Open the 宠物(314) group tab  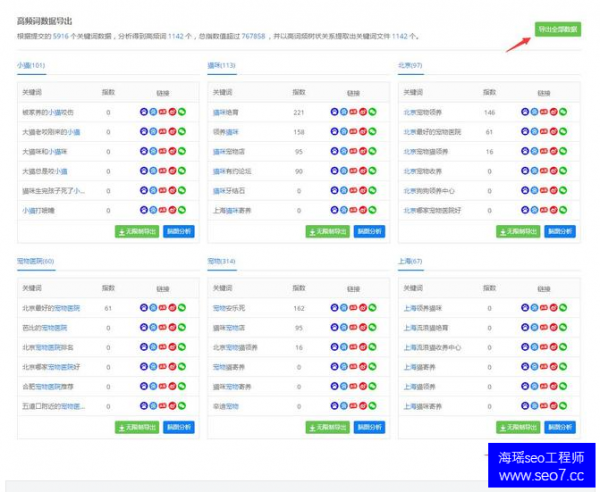pyautogui.click(x=222, y=261)
